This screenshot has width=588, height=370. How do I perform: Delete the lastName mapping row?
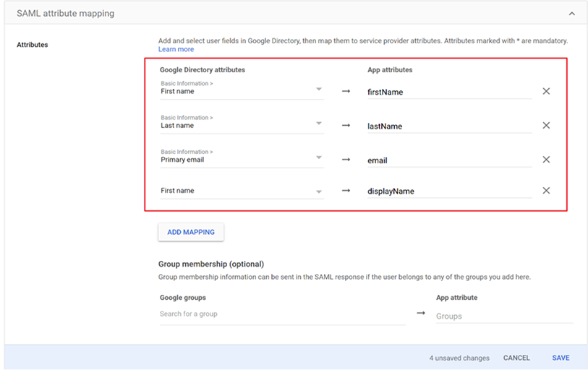coord(546,126)
